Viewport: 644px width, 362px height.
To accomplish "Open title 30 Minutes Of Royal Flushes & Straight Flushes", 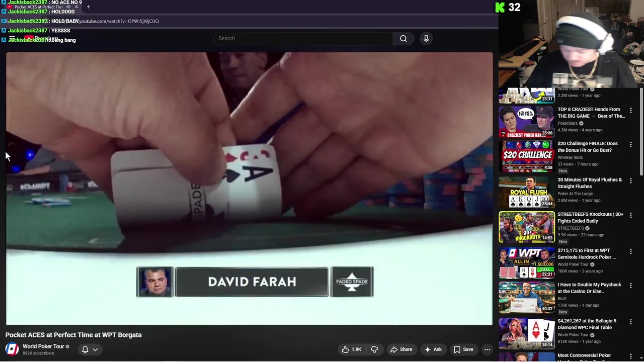I will pyautogui.click(x=590, y=183).
